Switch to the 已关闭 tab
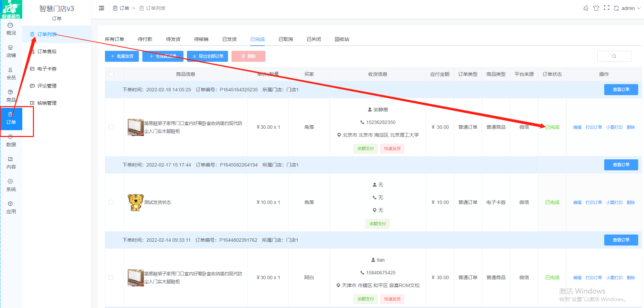The width and height of the screenshot is (644, 308). point(314,39)
